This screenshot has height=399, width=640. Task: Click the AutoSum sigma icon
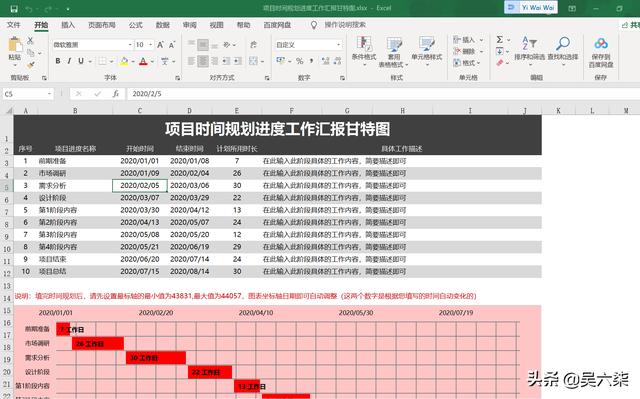point(500,40)
